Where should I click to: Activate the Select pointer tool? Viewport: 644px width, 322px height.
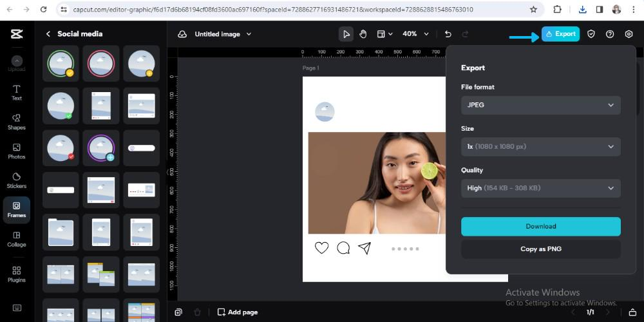[x=346, y=34]
